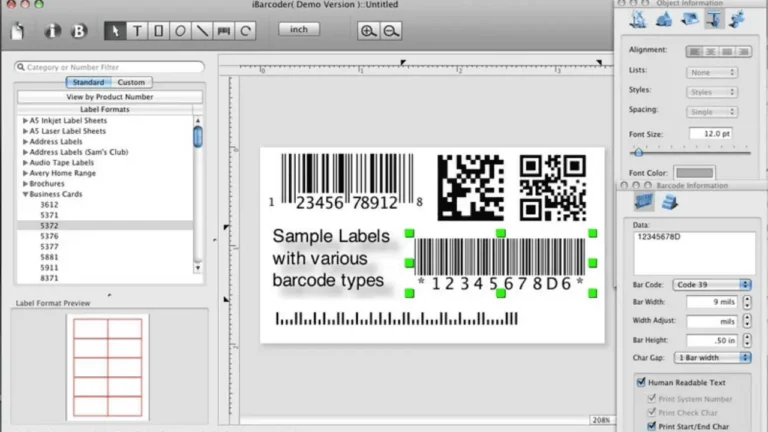
Task: Open the Char Gap dropdown
Action: pos(712,358)
